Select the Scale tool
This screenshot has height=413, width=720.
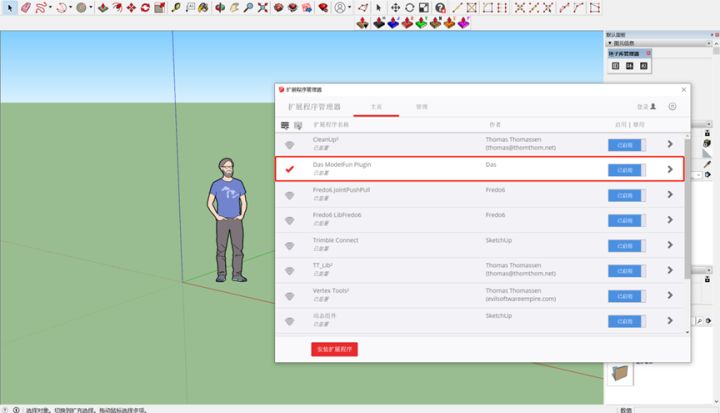(x=159, y=7)
